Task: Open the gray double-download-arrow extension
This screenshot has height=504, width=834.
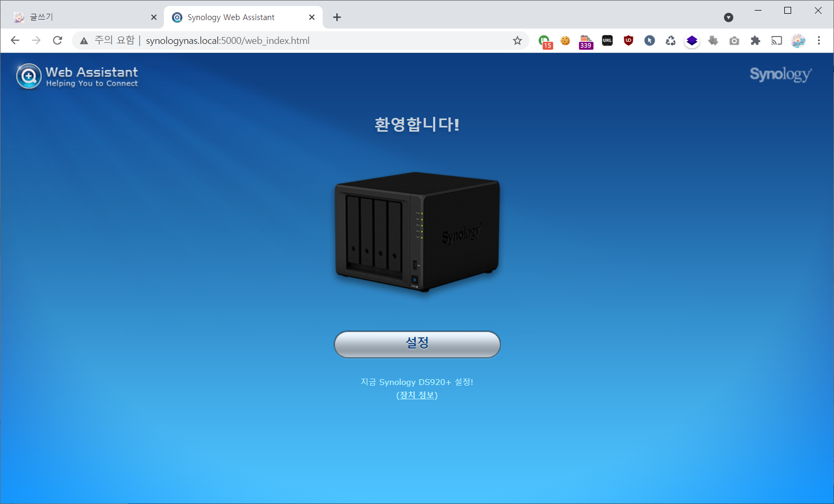Action: click(x=713, y=41)
